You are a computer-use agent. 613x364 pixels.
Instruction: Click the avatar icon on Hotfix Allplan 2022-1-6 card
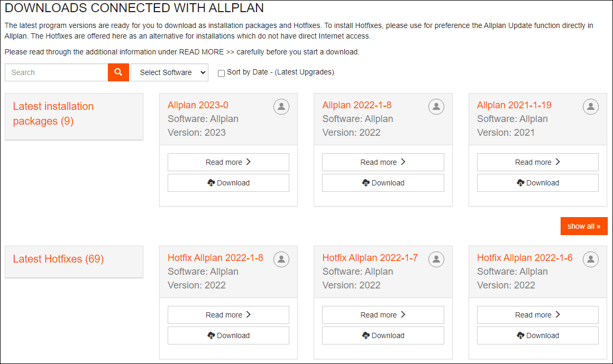pyautogui.click(x=591, y=259)
